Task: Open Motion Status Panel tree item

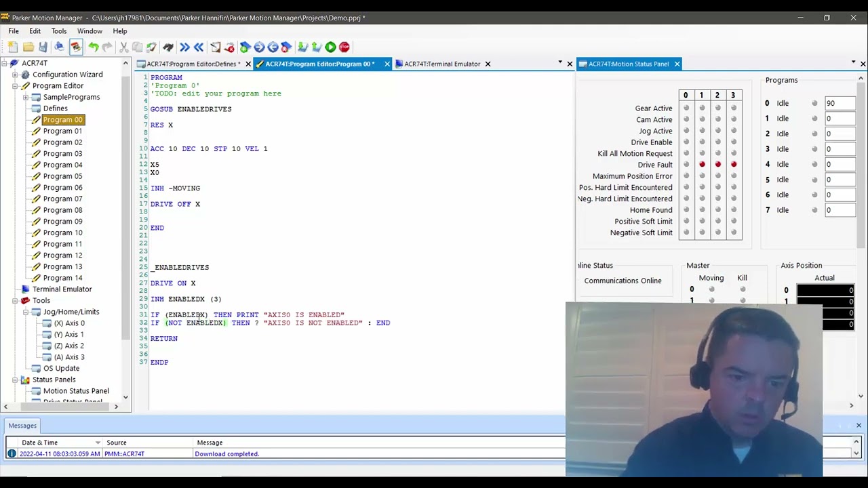Action: pos(76,391)
